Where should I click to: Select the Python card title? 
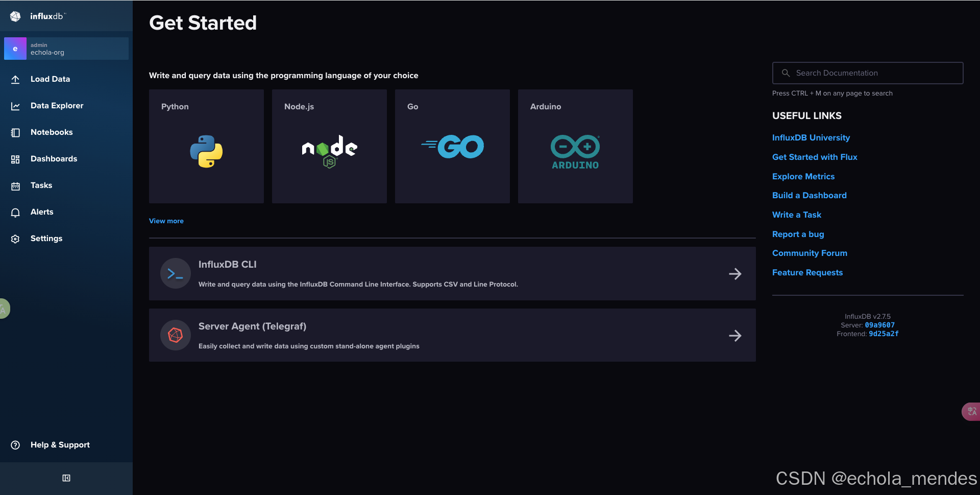(x=175, y=107)
